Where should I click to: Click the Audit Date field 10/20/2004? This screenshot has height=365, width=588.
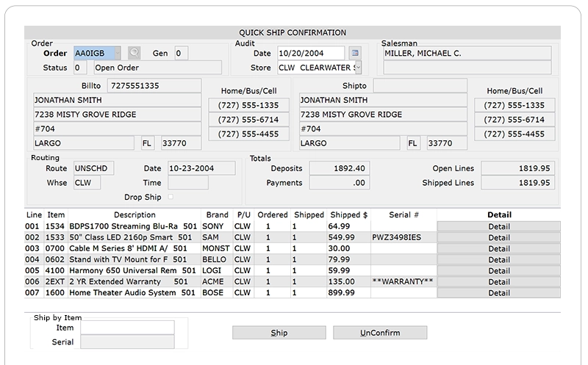(x=309, y=53)
